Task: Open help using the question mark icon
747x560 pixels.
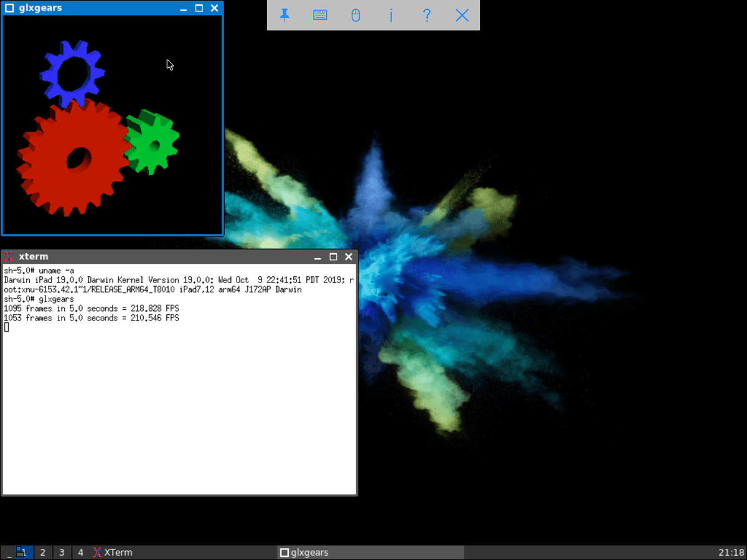Action: [426, 15]
